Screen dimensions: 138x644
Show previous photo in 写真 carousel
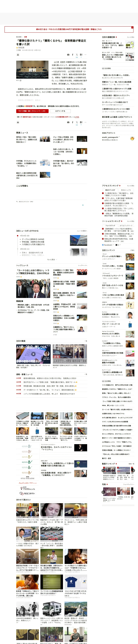pyautogui.click(x=103, y=492)
